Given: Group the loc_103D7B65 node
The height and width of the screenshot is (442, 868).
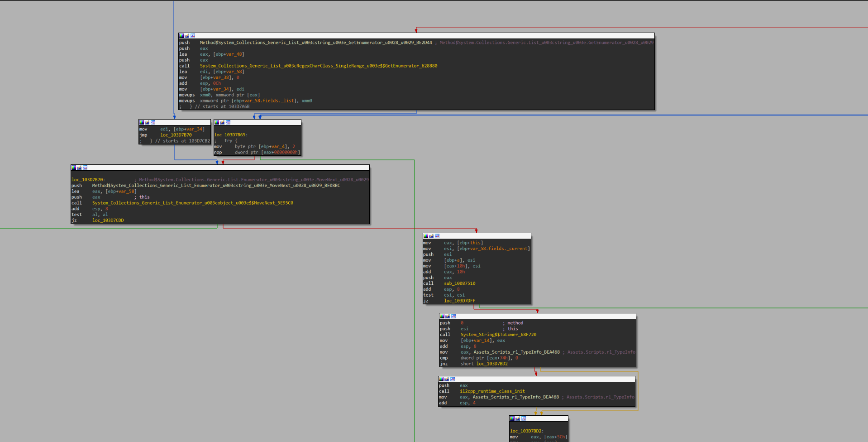Looking at the screenshot, I should [x=228, y=122].
